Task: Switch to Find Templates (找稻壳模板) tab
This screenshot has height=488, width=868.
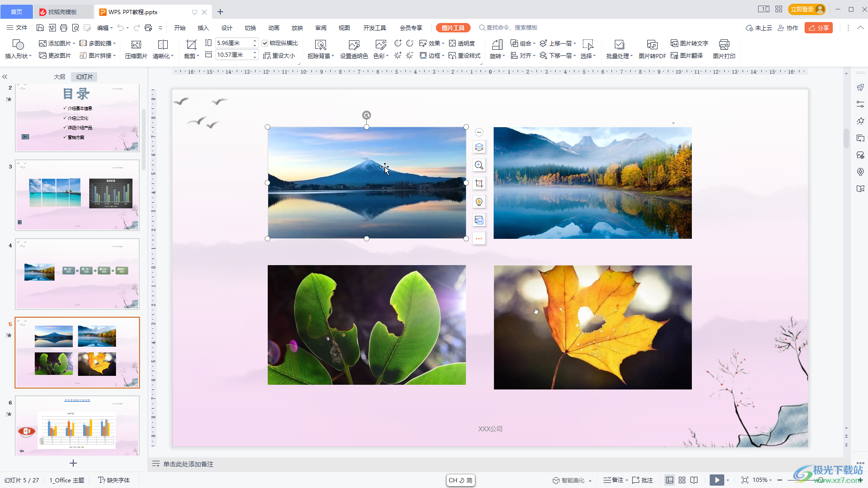Action: tap(63, 12)
